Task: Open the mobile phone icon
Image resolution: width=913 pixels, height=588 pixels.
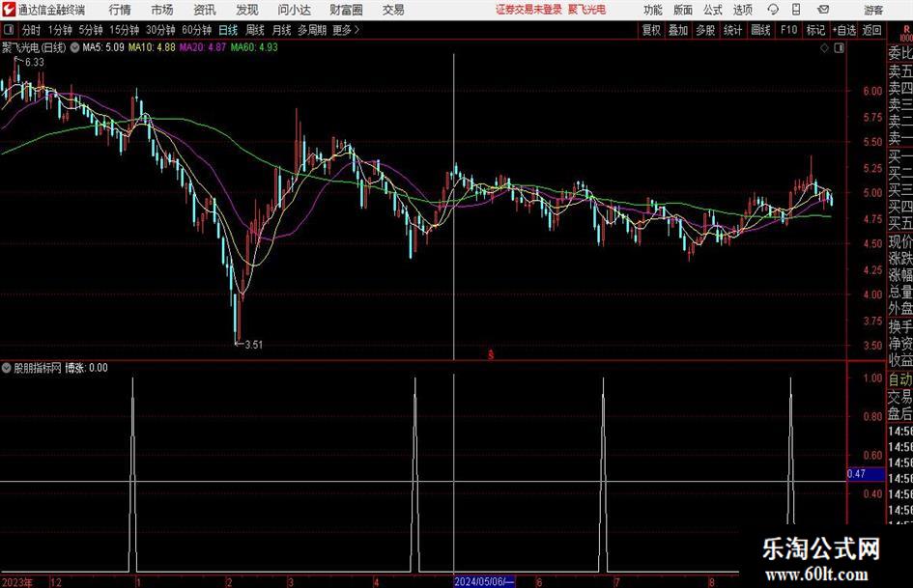Action: tap(796, 10)
